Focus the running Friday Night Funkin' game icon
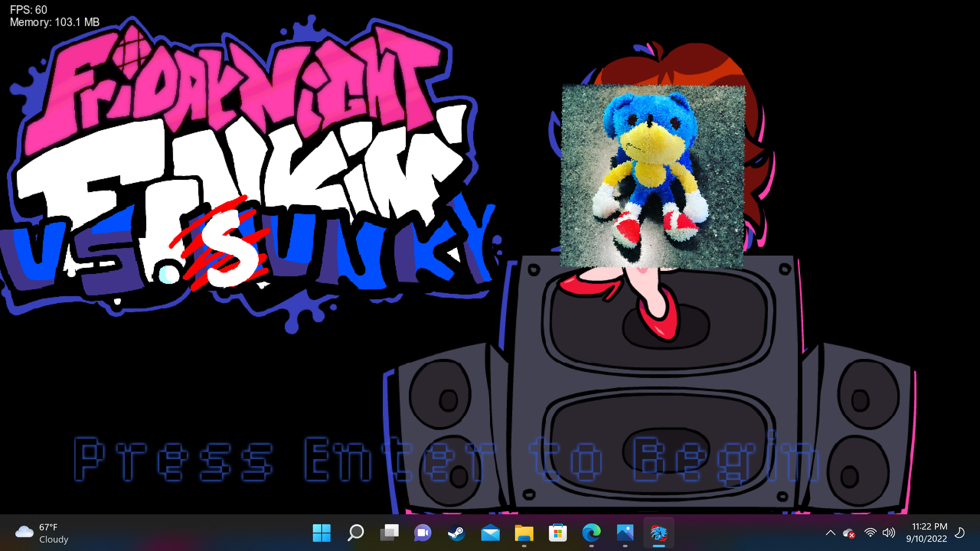This screenshot has height=551, width=980. (x=659, y=533)
